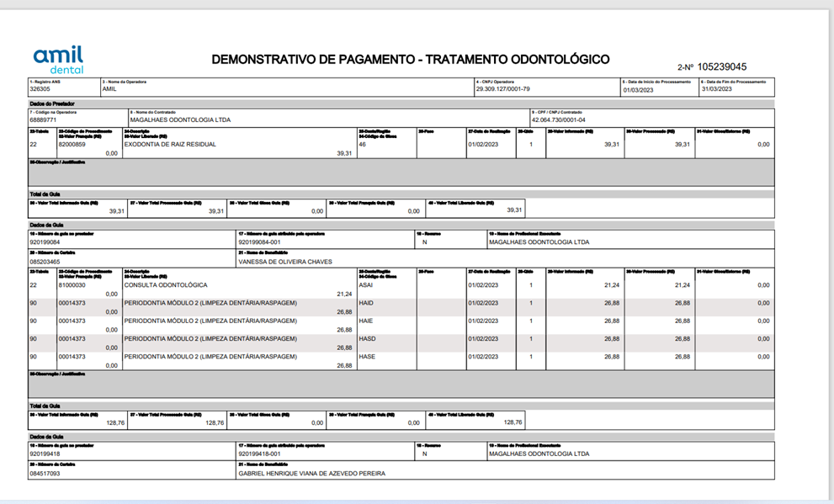Click the procedure code 82000859

pos(72,145)
